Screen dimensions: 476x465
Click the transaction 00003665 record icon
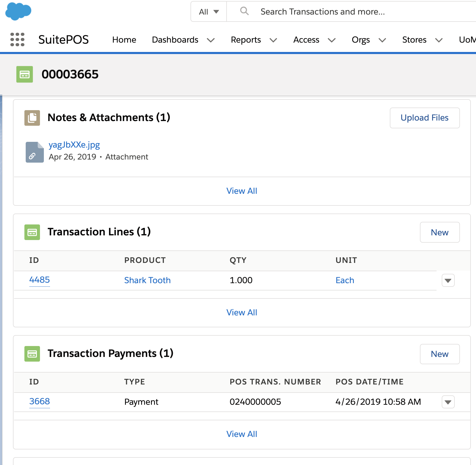pyautogui.click(x=25, y=74)
